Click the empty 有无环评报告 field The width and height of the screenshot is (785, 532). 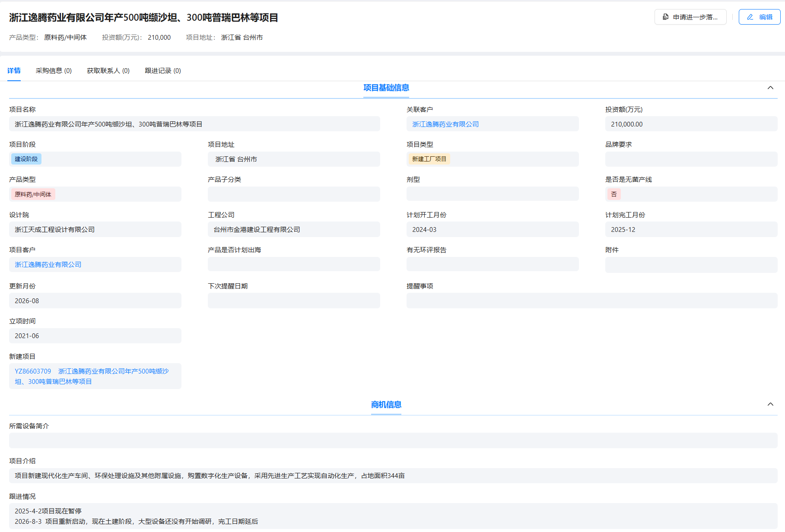[493, 264]
